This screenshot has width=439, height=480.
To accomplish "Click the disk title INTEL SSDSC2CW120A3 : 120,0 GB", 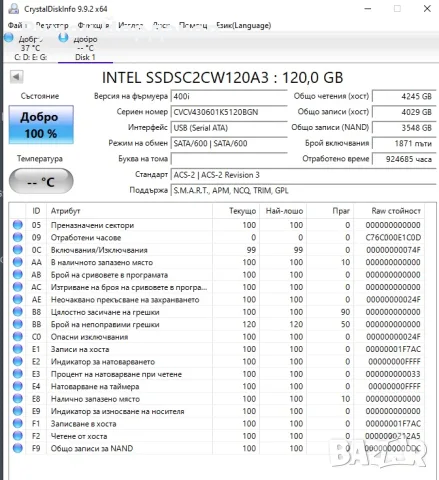I will point(222,78).
